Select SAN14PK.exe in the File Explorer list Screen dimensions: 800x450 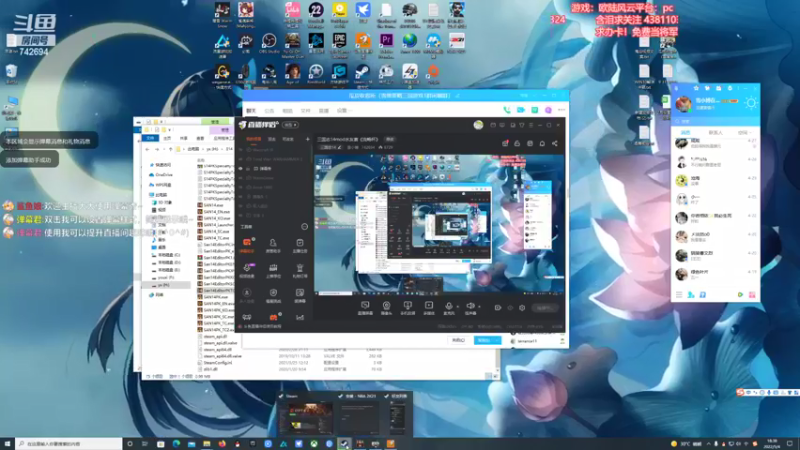pyautogui.click(x=214, y=297)
